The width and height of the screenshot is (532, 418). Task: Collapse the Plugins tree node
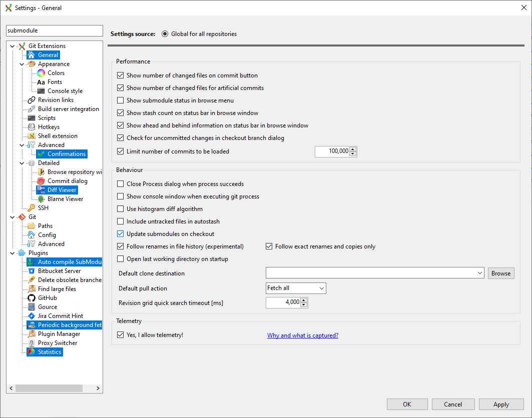(x=12, y=252)
